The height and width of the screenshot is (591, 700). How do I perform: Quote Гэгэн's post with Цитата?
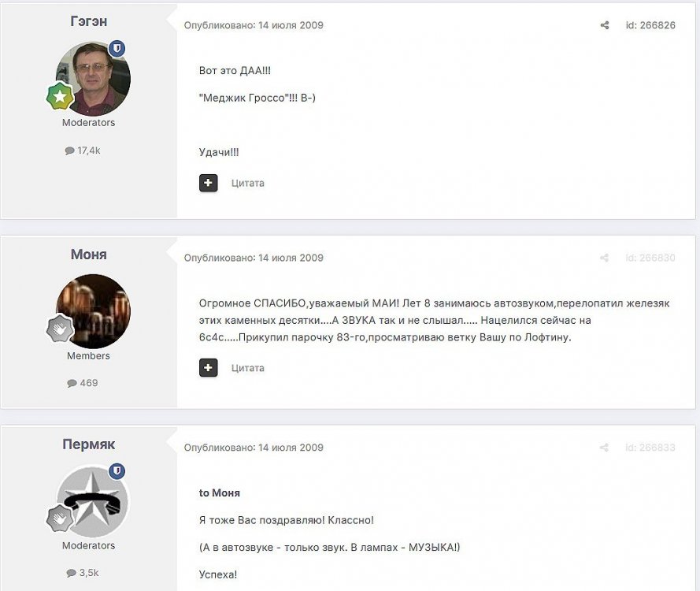point(248,183)
